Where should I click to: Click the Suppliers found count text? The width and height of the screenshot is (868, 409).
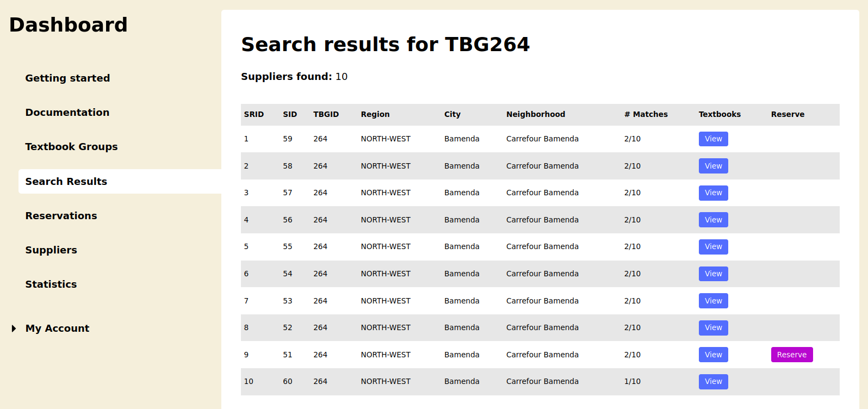294,77
